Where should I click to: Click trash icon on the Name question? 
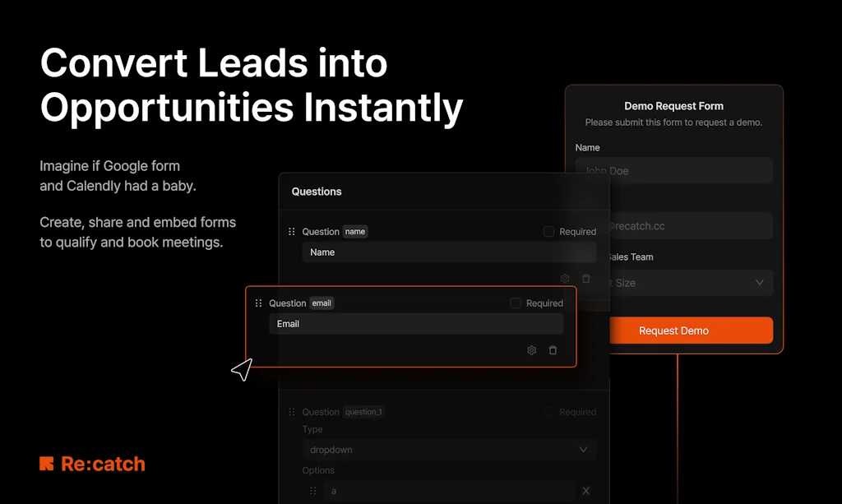coord(586,279)
